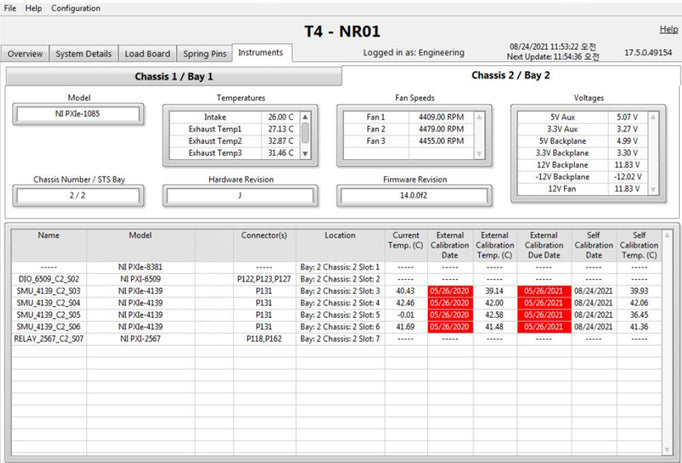Click the Bay: 2 Chassis: 2 Slot: 7 cell
The image size is (682, 463).
[340, 339]
